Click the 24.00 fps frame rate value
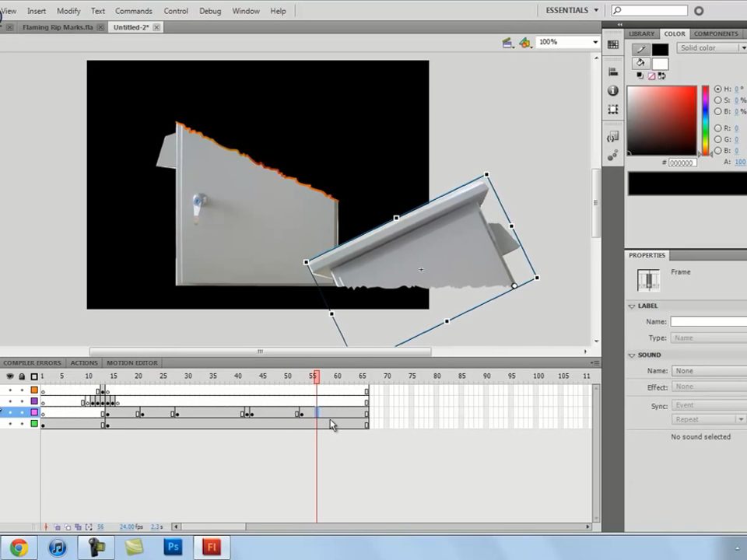 [x=131, y=527]
